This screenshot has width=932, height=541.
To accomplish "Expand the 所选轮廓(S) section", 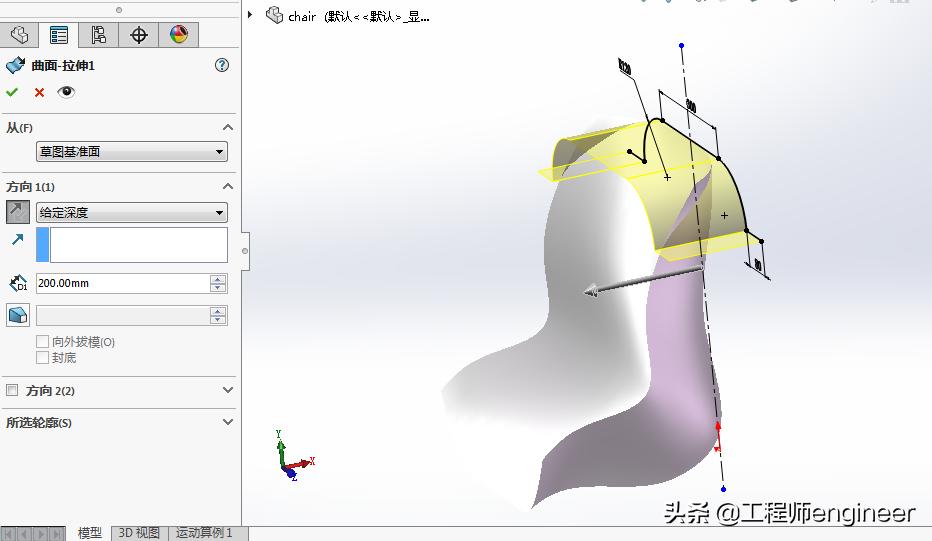I will [x=228, y=422].
